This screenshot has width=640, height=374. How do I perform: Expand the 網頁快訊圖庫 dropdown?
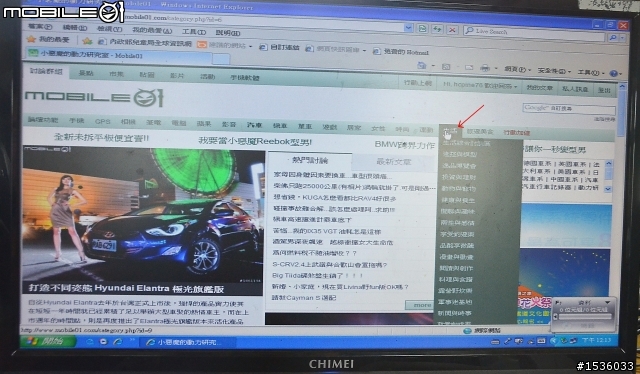[364, 51]
